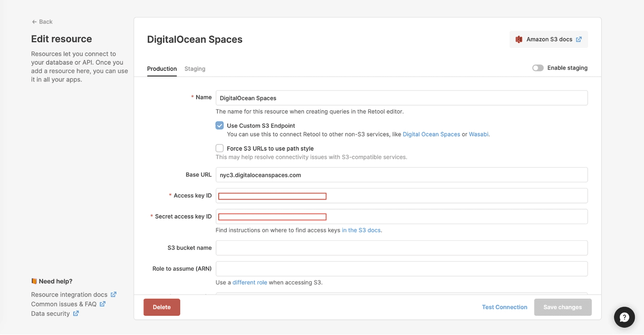Select the Production tab
Viewport: 644px width, 335px height.
click(x=162, y=69)
